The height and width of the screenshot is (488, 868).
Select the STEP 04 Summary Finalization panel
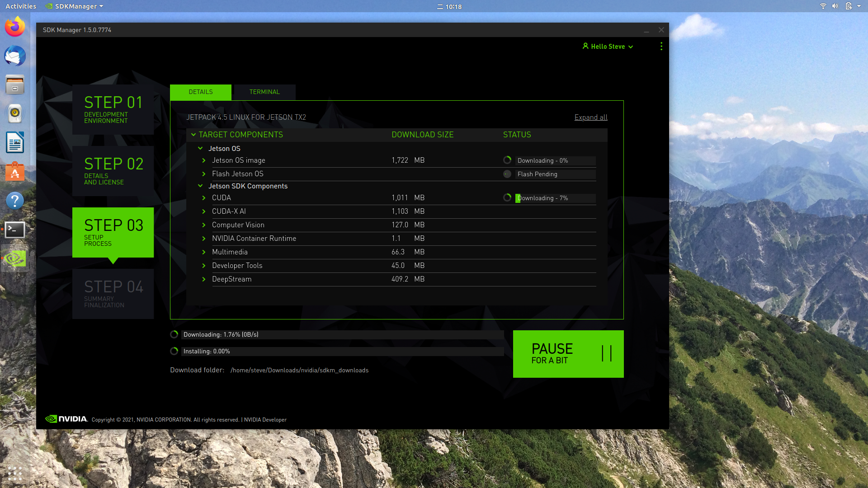pos(113,294)
